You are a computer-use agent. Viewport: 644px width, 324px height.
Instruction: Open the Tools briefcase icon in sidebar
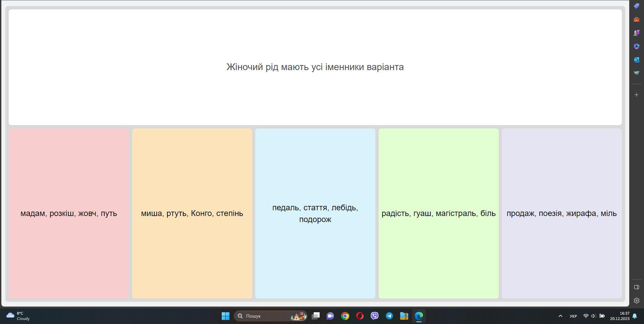pos(636,19)
